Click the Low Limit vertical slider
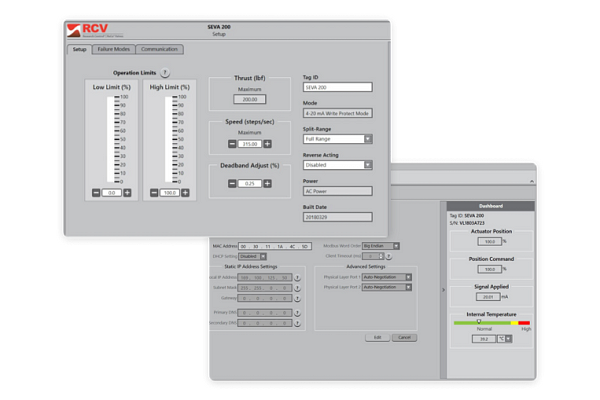This screenshot has height=400, width=600. [111, 139]
